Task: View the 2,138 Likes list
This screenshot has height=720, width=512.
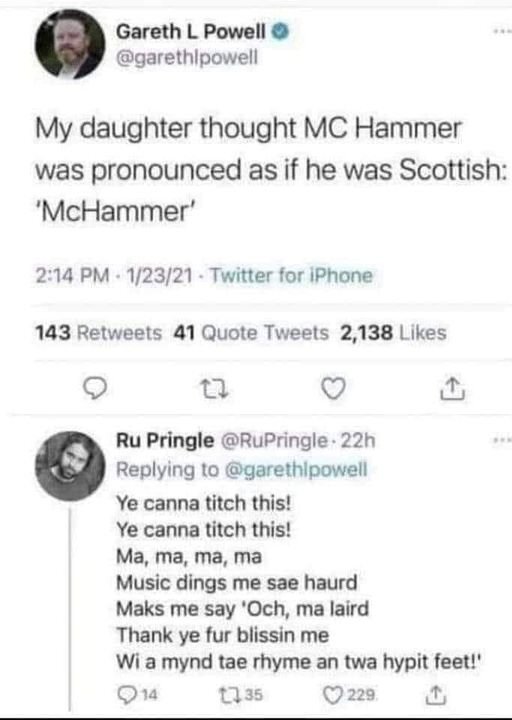Action: 393,332
